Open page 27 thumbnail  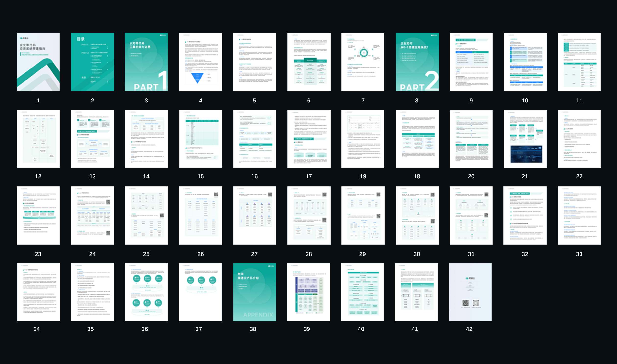[254, 215]
